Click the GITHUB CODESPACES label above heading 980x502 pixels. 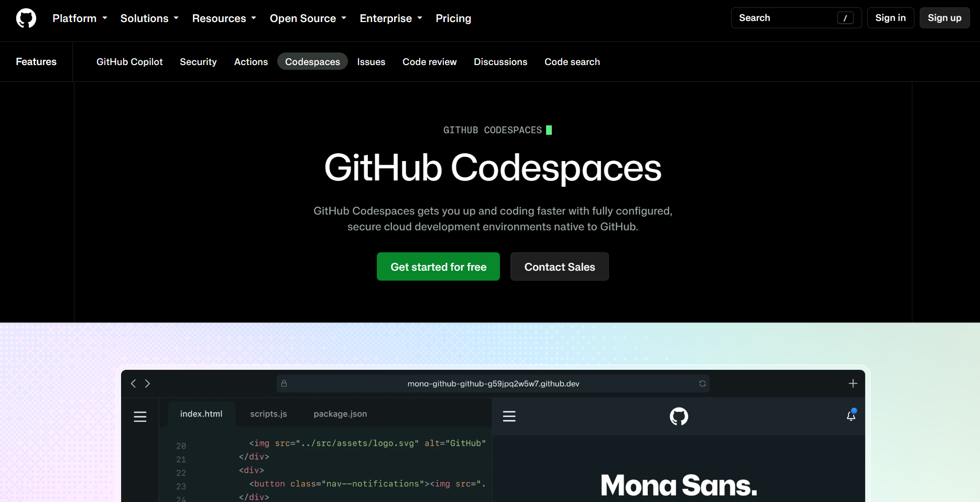(493, 130)
